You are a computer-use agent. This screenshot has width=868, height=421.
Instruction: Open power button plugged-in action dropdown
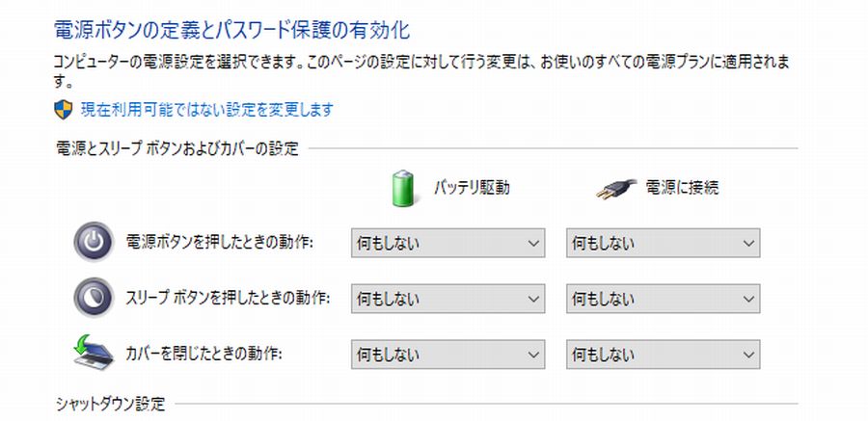pyautogui.click(x=663, y=243)
